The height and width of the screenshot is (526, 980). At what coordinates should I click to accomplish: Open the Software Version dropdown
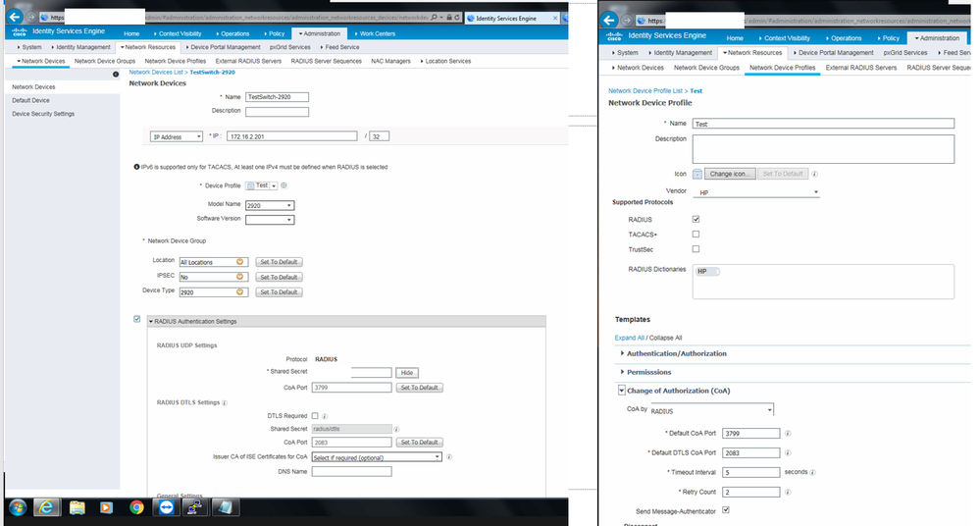270,220
